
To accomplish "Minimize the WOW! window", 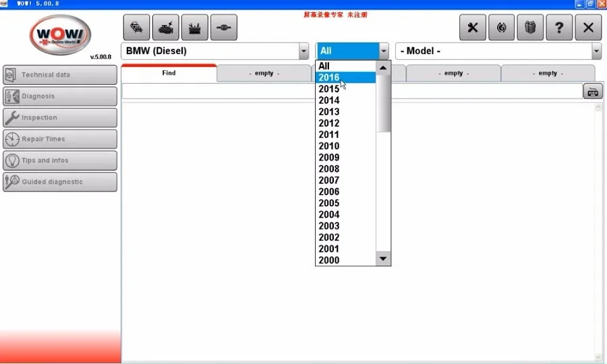I will coord(579,4).
